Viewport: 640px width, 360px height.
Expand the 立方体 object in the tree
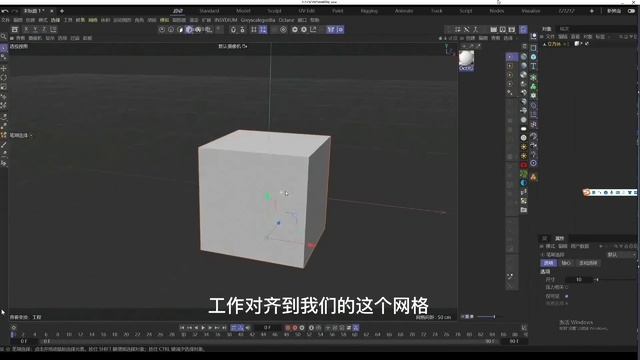point(545,44)
